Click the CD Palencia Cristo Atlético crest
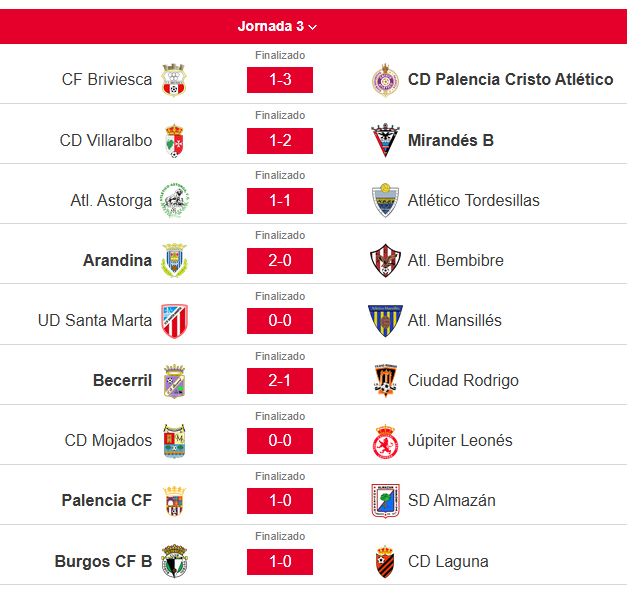627x601 pixels. coord(385,80)
